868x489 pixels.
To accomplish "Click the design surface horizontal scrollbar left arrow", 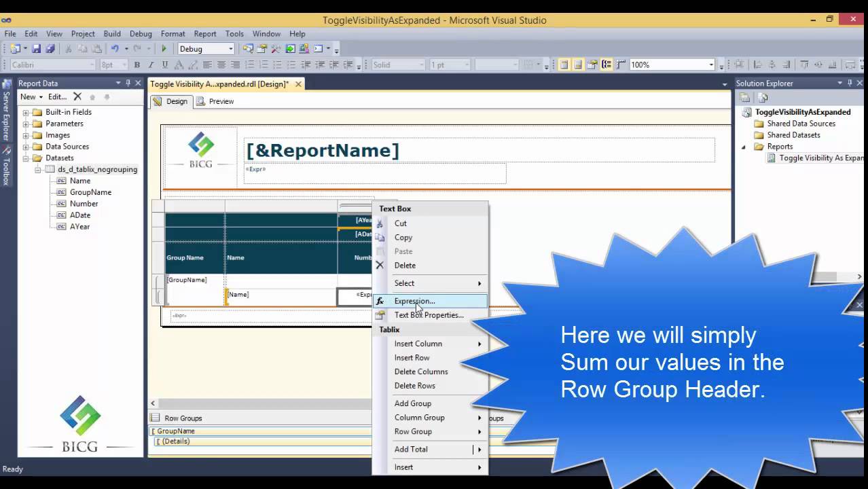I will pos(153,403).
